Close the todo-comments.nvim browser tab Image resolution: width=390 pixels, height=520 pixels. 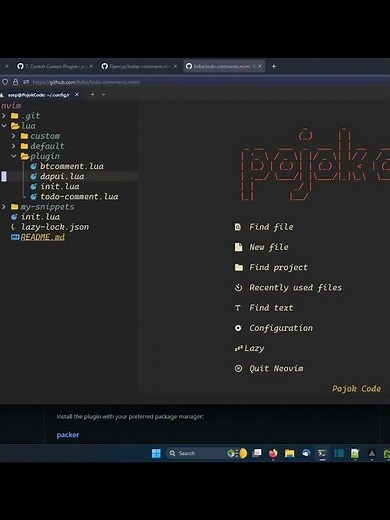tap(260, 66)
